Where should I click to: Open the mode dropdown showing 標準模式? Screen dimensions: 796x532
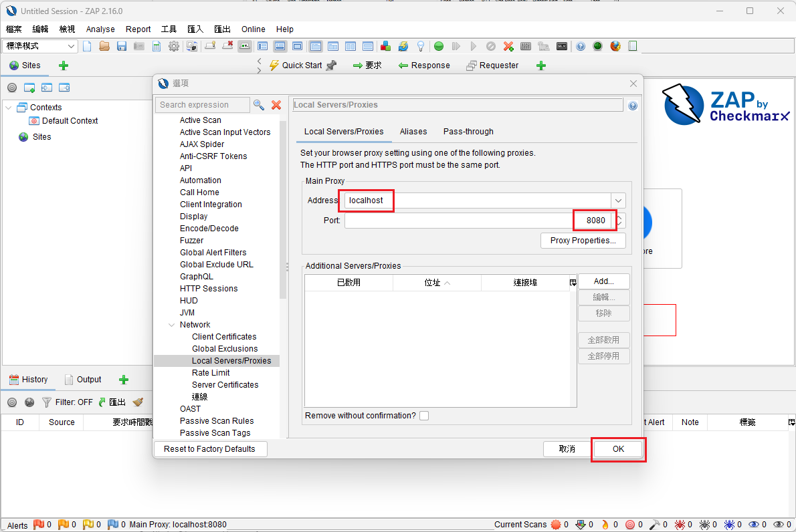(41, 46)
